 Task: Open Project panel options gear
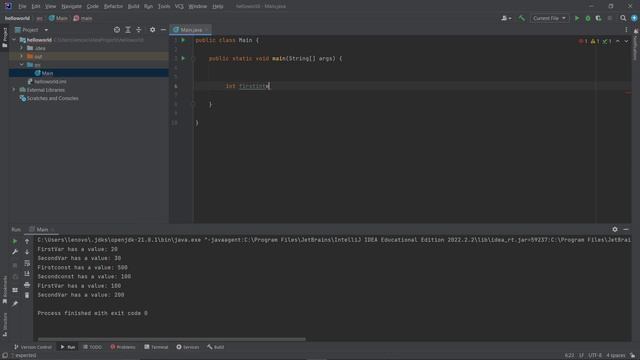(152, 30)
